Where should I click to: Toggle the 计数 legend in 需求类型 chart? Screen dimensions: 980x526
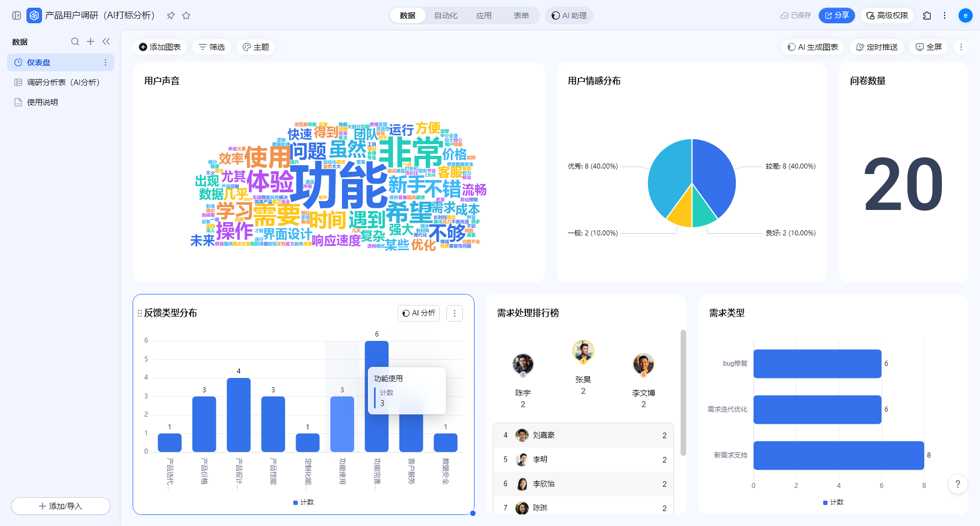pyautogui.click(x=833, y=502)
